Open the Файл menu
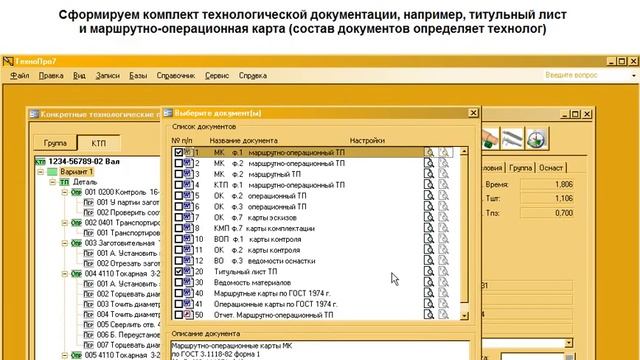This screenshot has width=640, height=360. tap(20, 76)
